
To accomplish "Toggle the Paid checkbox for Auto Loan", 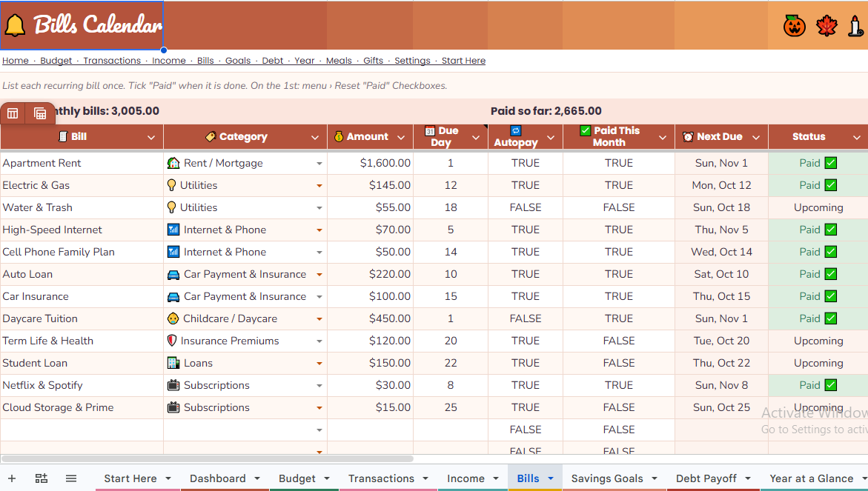I will [830, 274].
